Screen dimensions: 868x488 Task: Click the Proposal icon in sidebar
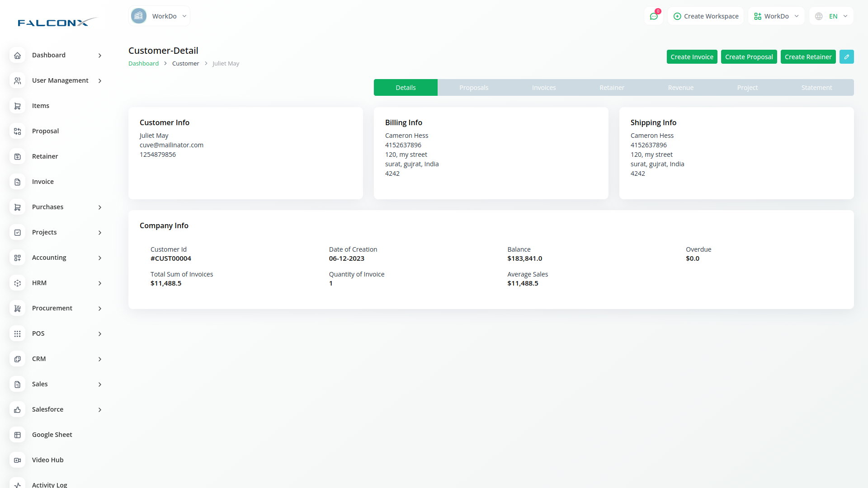tap(17, 131)
